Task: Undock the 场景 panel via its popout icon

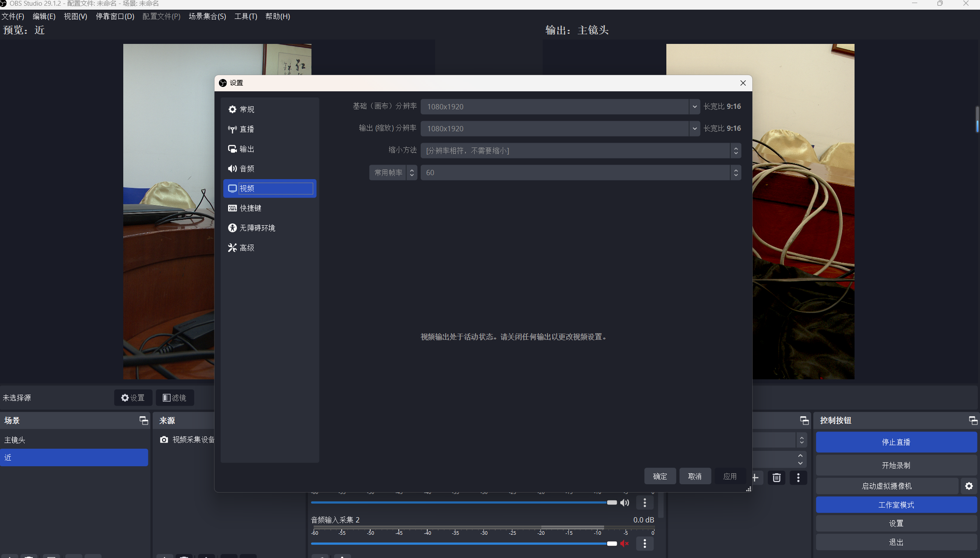Action: pos(143,420)
